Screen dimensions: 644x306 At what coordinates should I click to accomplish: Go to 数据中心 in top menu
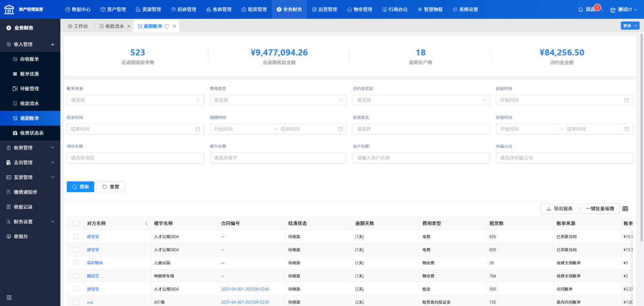[x=78, y=9]
